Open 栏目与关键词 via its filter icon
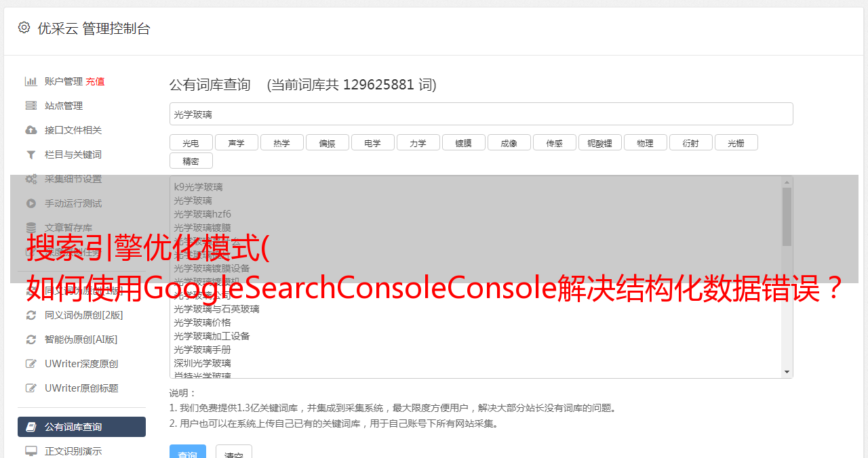The width and height of the screenshot is (868, 458). coord(31,154)
